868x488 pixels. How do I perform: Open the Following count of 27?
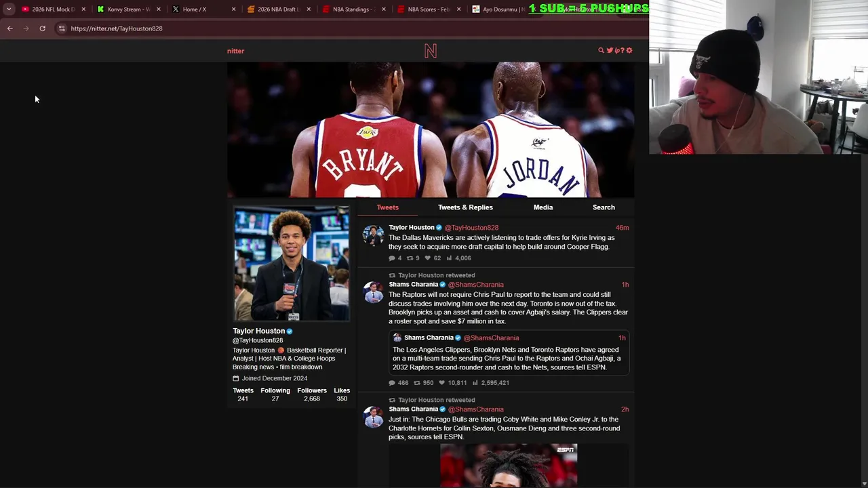275,394
